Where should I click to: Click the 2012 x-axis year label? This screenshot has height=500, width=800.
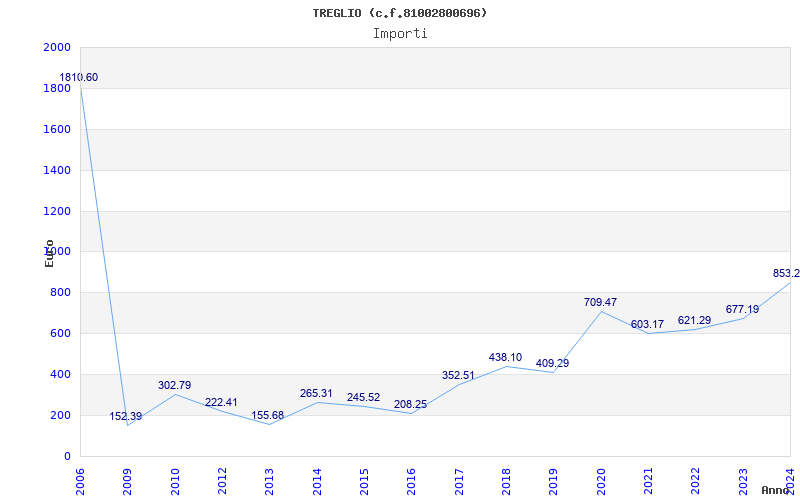(x=222, y=481)
